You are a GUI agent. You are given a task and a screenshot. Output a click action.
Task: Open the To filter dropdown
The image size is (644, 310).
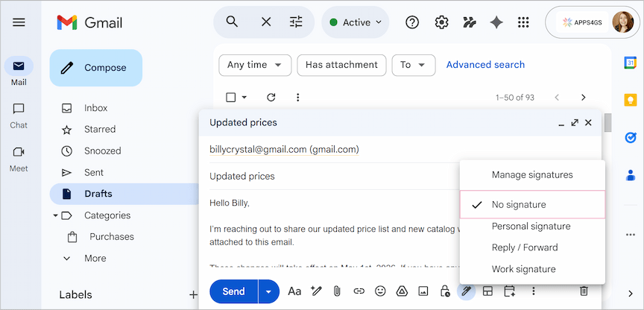point(414,66)
